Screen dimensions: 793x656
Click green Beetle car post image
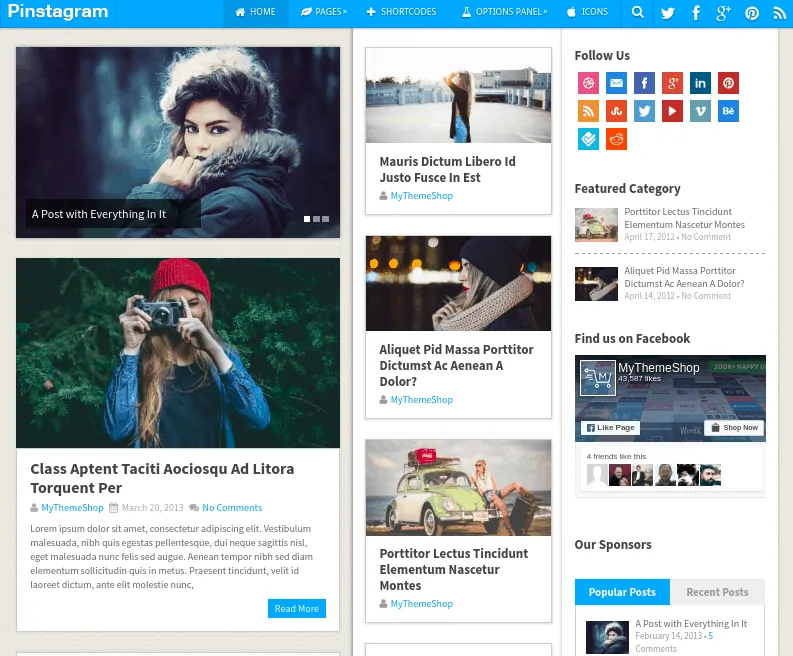coord(458,488)
